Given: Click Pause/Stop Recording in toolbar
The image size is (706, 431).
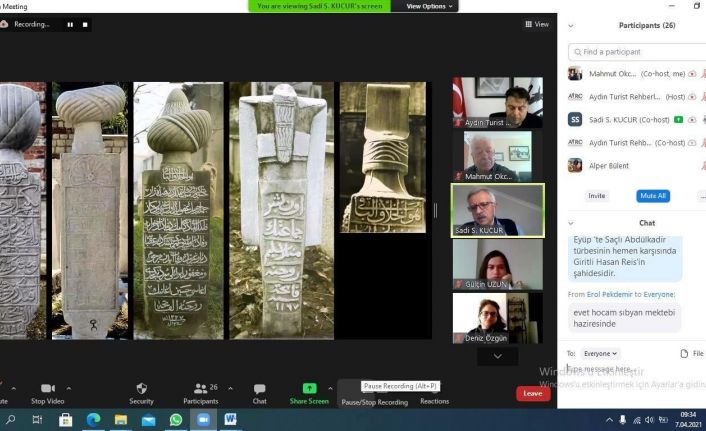Looking at the screenshot, I should [374, 401].
